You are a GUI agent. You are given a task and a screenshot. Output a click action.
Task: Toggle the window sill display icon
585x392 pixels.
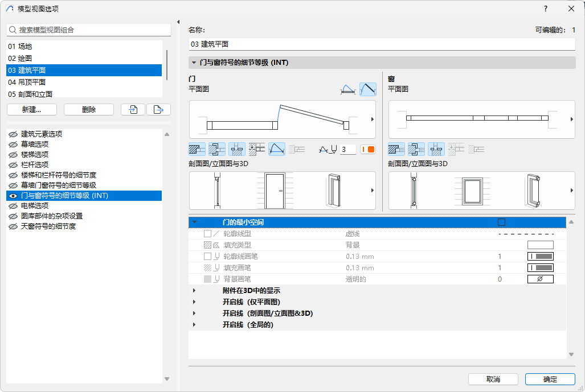coord(436,150)
